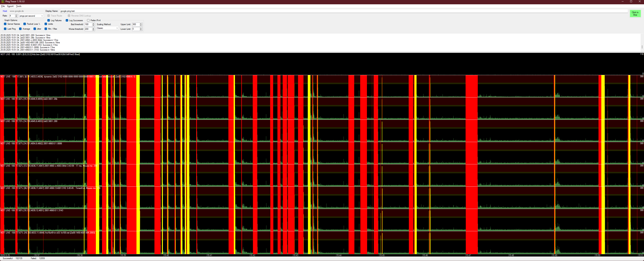Click the Host input showing www.google.de
The image size is (644, 261).
click(x=25, y=11)
